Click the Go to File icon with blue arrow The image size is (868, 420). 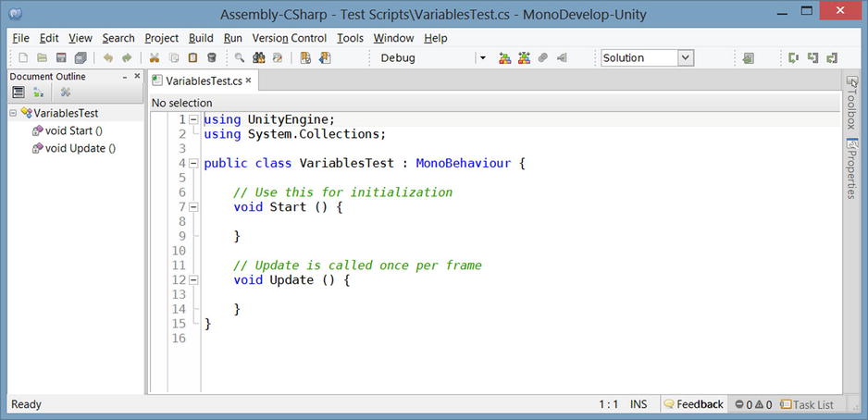tap(325, 57)
